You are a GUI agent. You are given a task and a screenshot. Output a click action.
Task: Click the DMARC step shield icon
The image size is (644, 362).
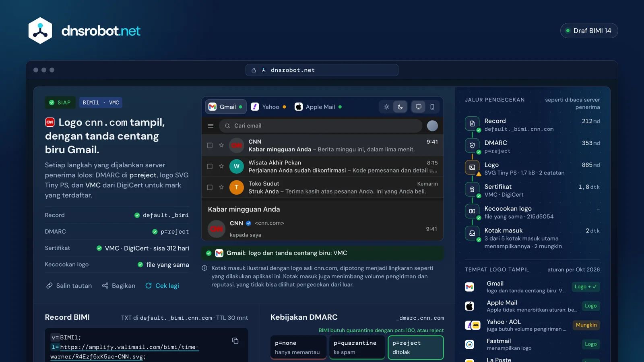[x=472, y=145]
